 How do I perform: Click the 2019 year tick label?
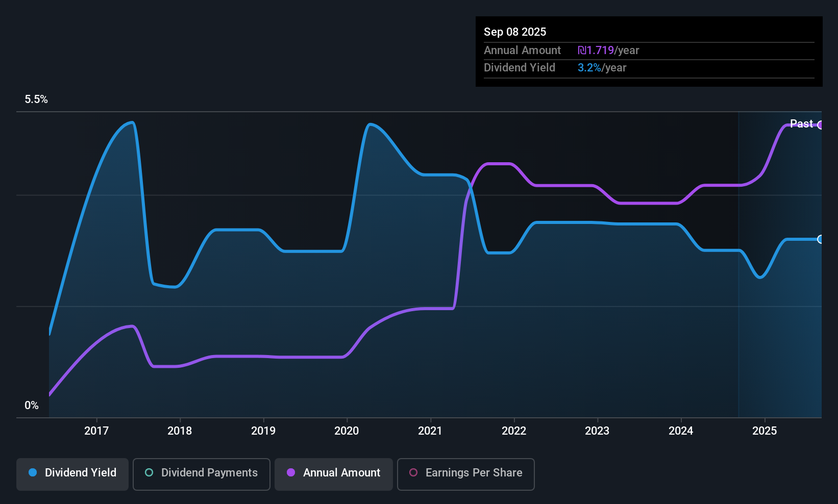(x=263, y=431)
